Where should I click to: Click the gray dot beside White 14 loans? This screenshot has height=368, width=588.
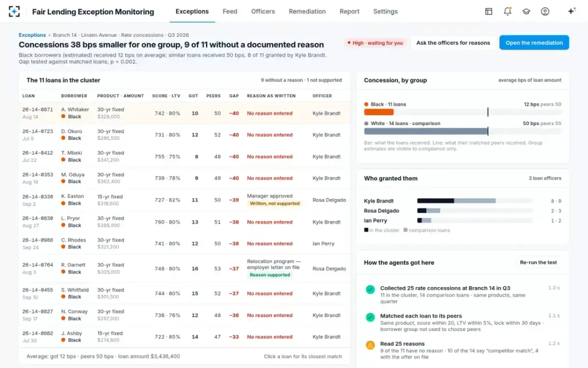[x=366, y=124]
